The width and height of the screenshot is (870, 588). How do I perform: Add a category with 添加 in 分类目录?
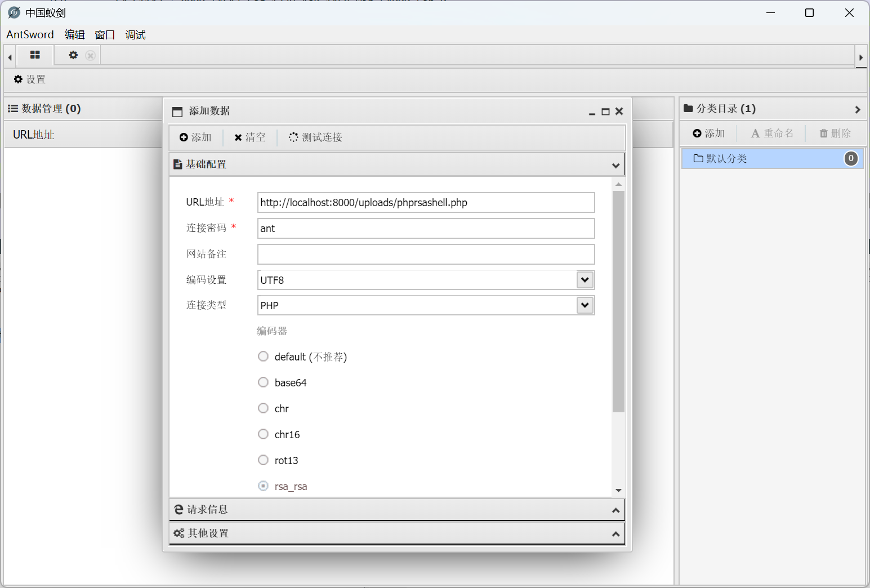pyautogui.click(x=709, y=133)
